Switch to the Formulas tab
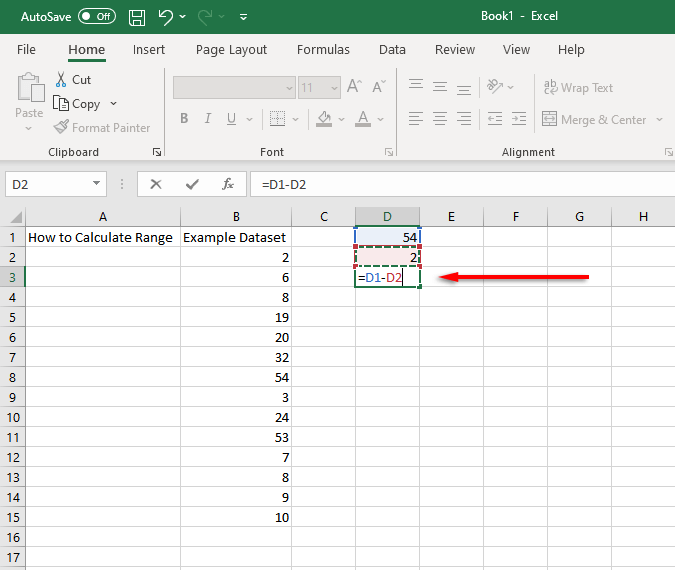 coord(323,50)
